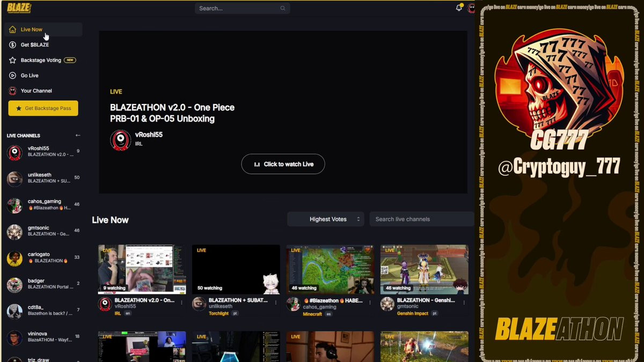Open Live Now home icon in sidebar

[12, 29]
